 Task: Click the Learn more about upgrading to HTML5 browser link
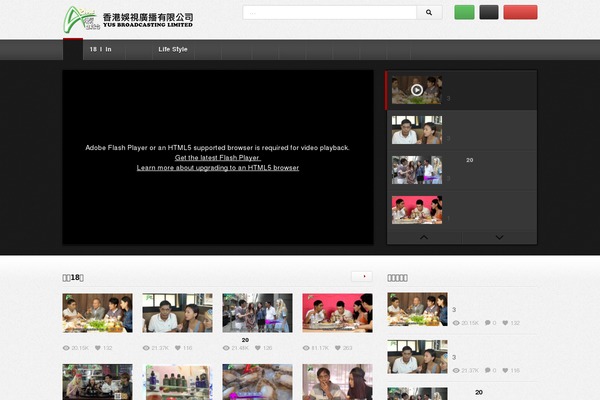(x=218, y=168)
